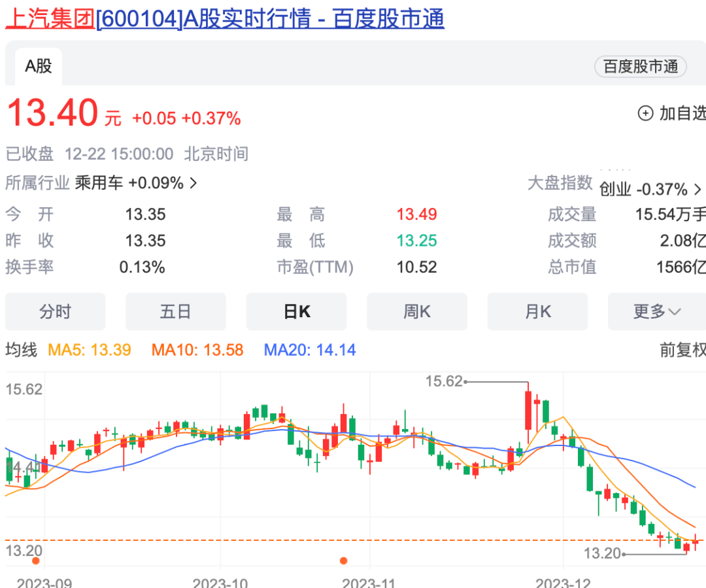Click the MA20: 14.14 indicator label
Image resolution: width=706 pixels, height=588 pixels.
pos(310,350)
